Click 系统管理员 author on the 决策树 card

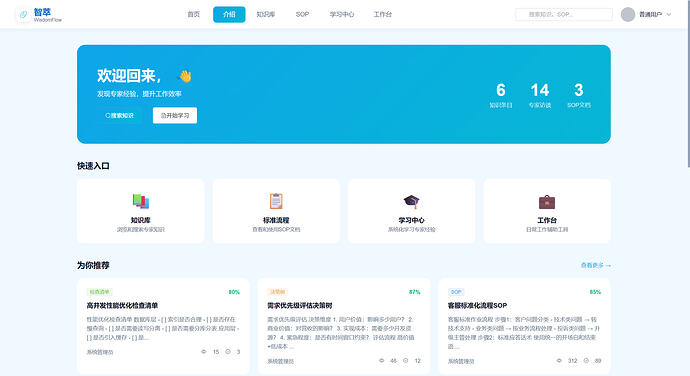click(x=280, y=361)
